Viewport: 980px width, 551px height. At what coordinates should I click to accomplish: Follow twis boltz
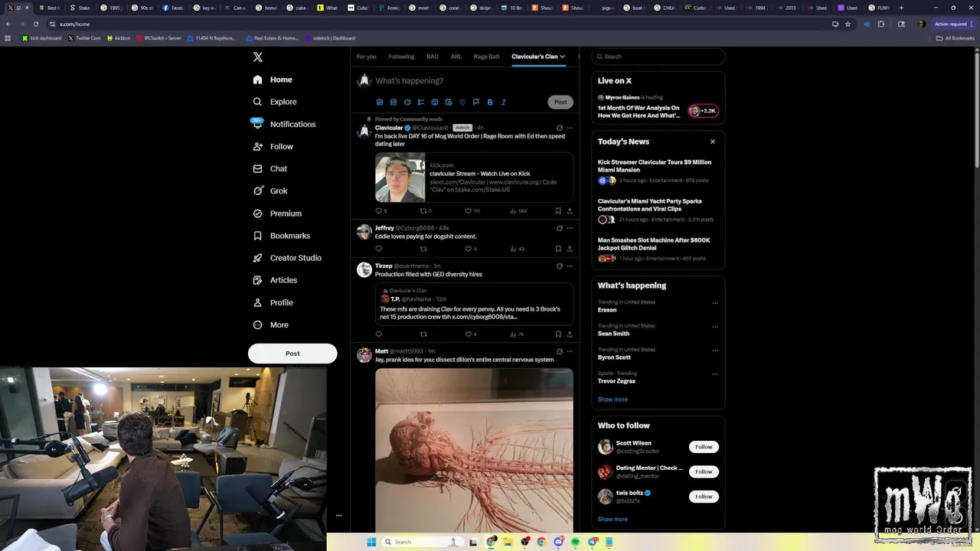704,497
